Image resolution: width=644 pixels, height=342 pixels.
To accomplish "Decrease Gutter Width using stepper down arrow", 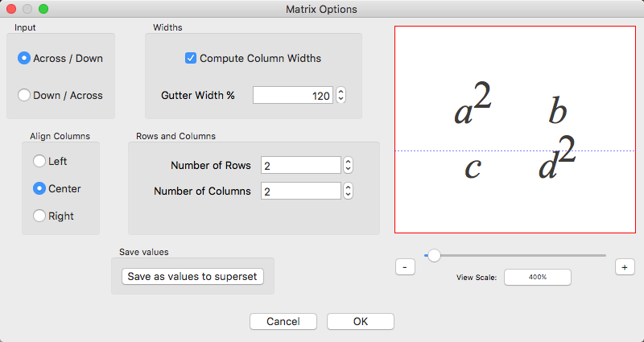I will [x=341, y=99].
